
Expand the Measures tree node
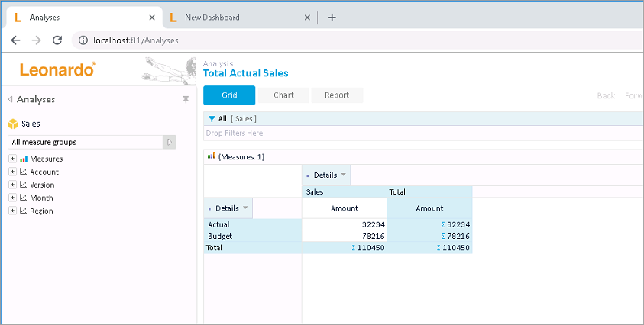(12, 159)
